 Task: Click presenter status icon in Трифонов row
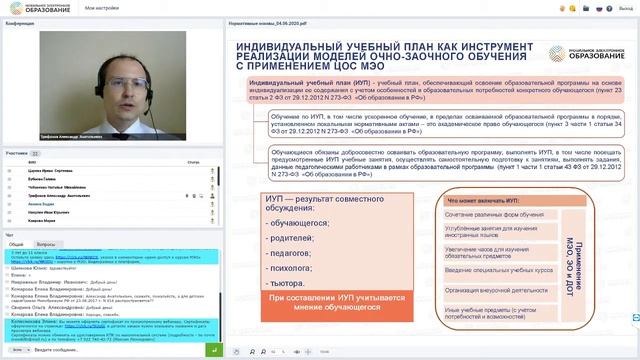[212, 196]
